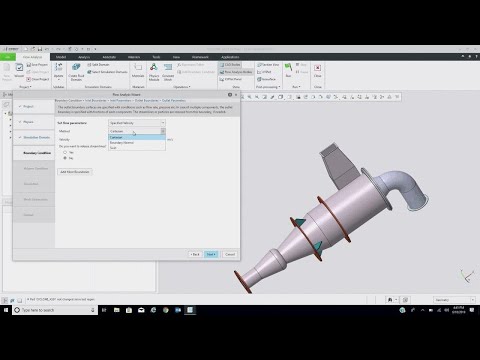
Task: Select the Yes radio button for streamlines
Action: (x=65, y=152)
